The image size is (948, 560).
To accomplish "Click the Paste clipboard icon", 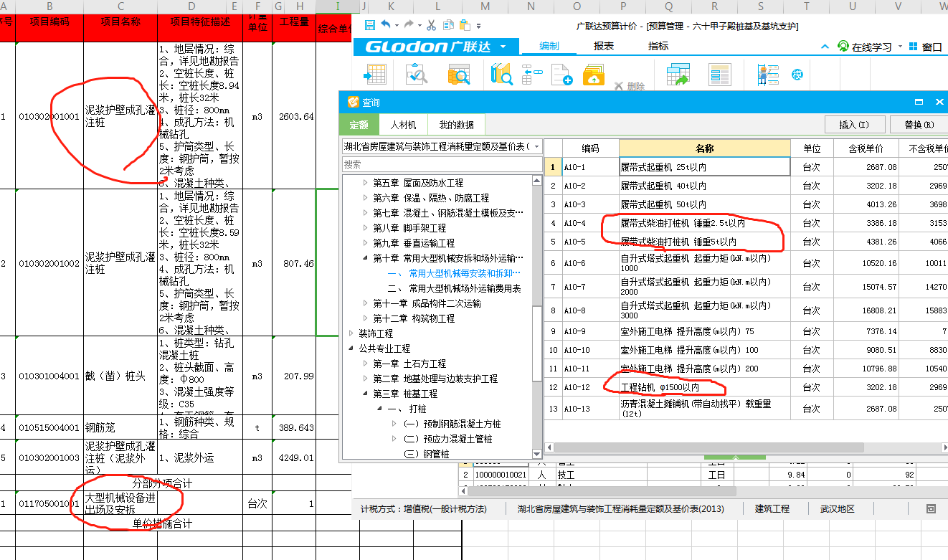I will [465, 25].
